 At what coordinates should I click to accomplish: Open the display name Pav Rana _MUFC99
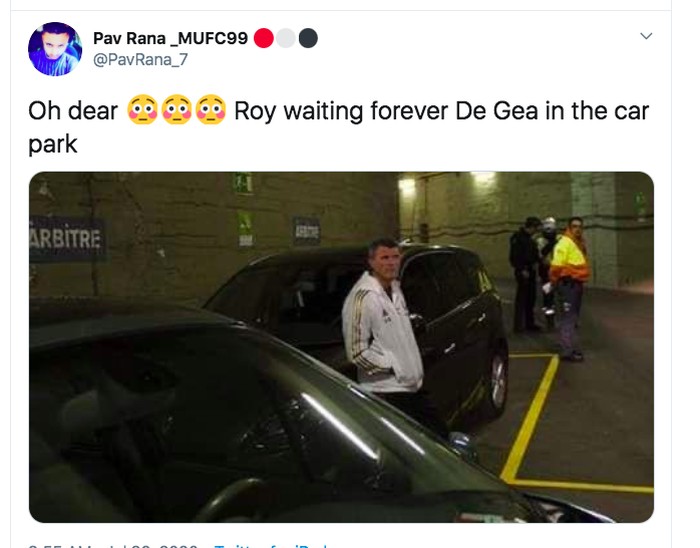click(x=168, y=38)
